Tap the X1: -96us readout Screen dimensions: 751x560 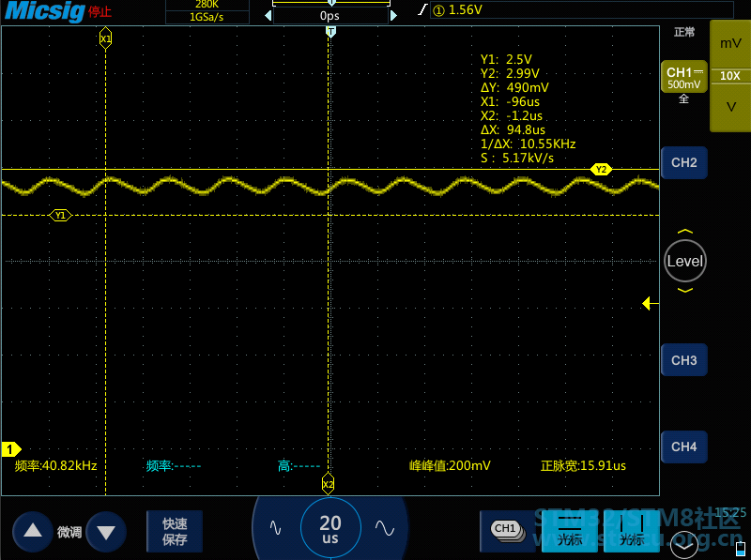pos(510,101)
